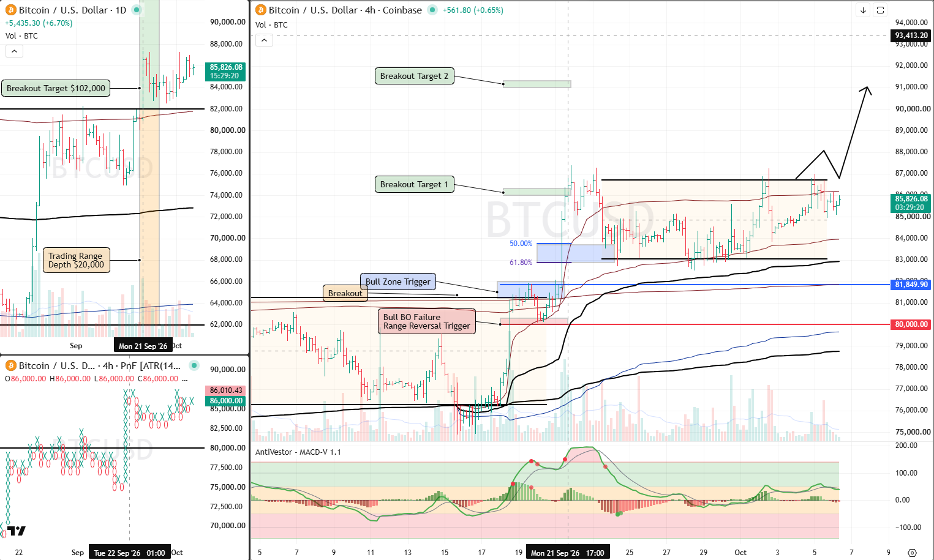Viewport: 934px width, 560px height.
Task: Select the AntiVestor MACD-V 1.1 indicator label
Action: tap(298, 452)
